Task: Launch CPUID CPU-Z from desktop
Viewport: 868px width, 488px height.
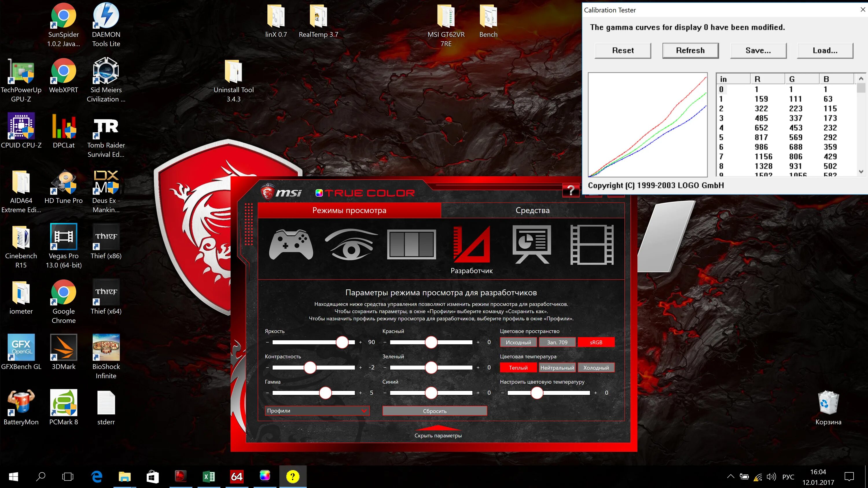Action: (21, 131)
